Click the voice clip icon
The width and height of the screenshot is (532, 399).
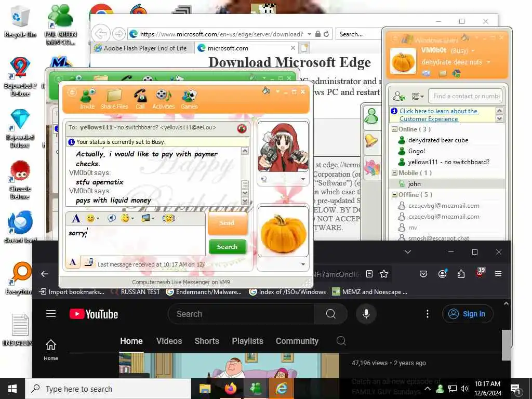point(111,218)
